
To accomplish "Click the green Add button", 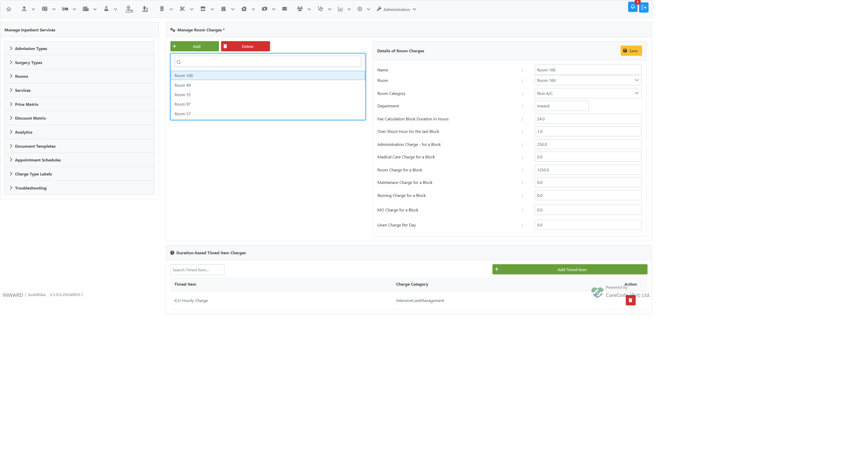I will [194, 46].
